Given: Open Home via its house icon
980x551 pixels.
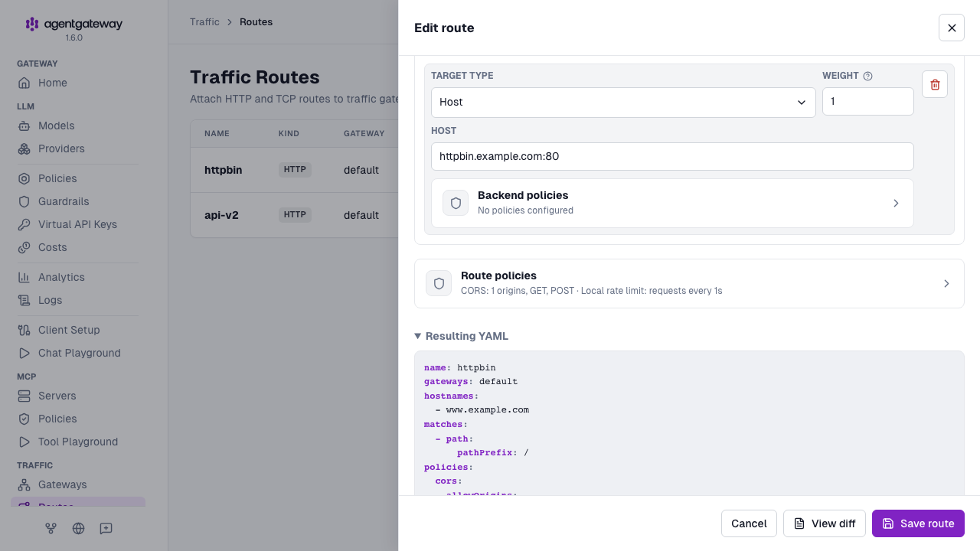Looking at the screenshot, I should [24, 83].
